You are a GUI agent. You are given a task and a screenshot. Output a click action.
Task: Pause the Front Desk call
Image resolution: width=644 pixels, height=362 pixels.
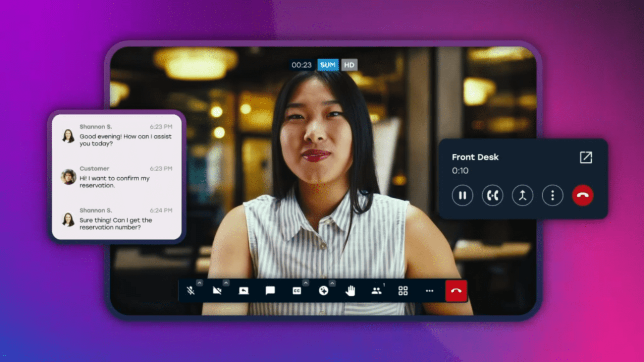(462, 195)
